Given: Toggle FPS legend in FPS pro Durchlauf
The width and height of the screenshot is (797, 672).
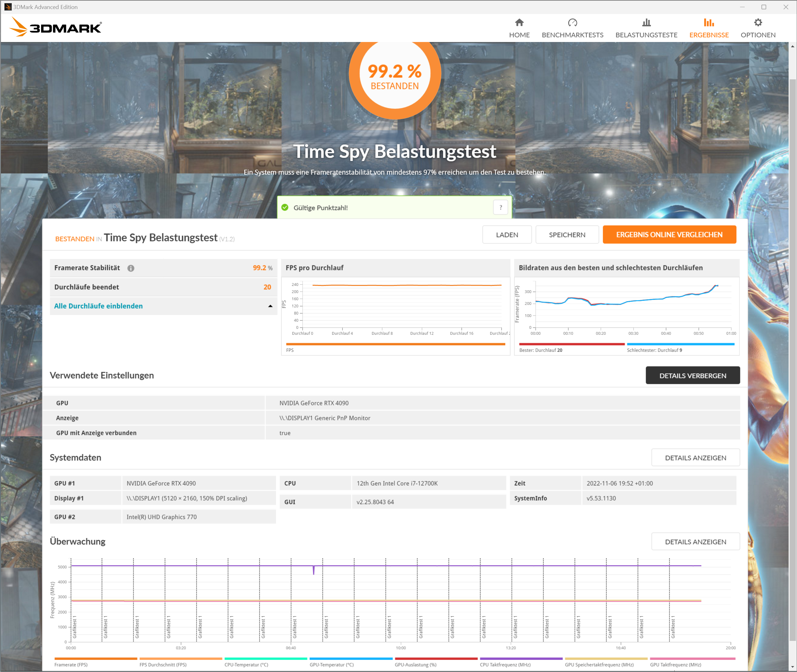Looking at the screenshot, I should point(396,348).
